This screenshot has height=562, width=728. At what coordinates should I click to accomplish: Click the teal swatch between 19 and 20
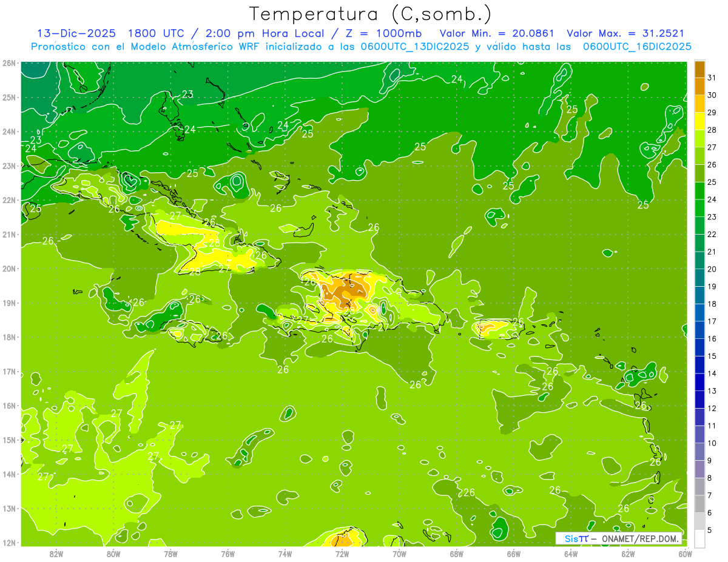click(x=699, y=278)
